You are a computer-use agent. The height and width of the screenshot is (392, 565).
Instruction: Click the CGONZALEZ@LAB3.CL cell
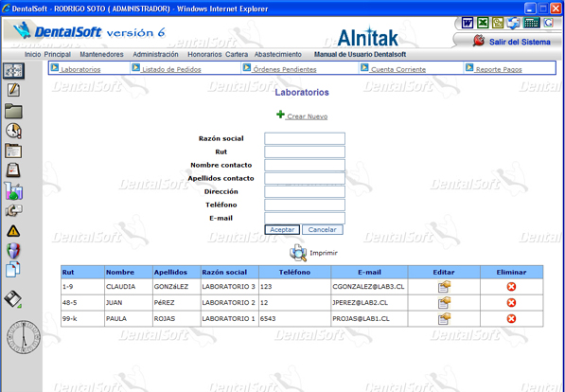(369, 287)
